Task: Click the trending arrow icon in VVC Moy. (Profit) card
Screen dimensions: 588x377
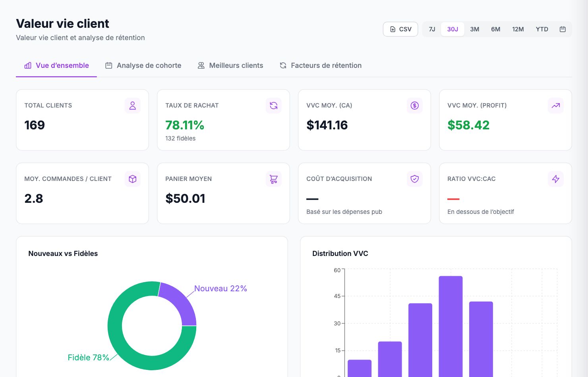Action: tap(556, 106)
